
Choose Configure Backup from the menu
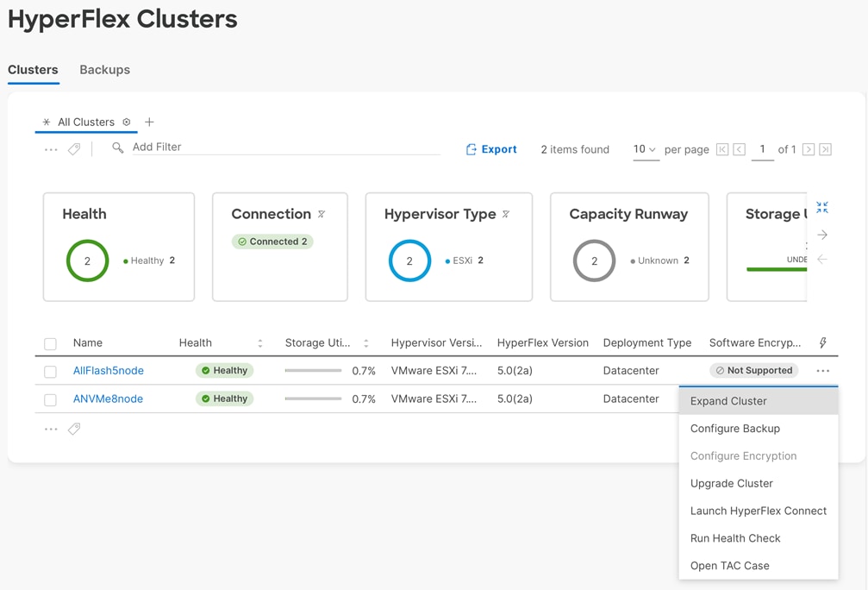click(759, 428)
